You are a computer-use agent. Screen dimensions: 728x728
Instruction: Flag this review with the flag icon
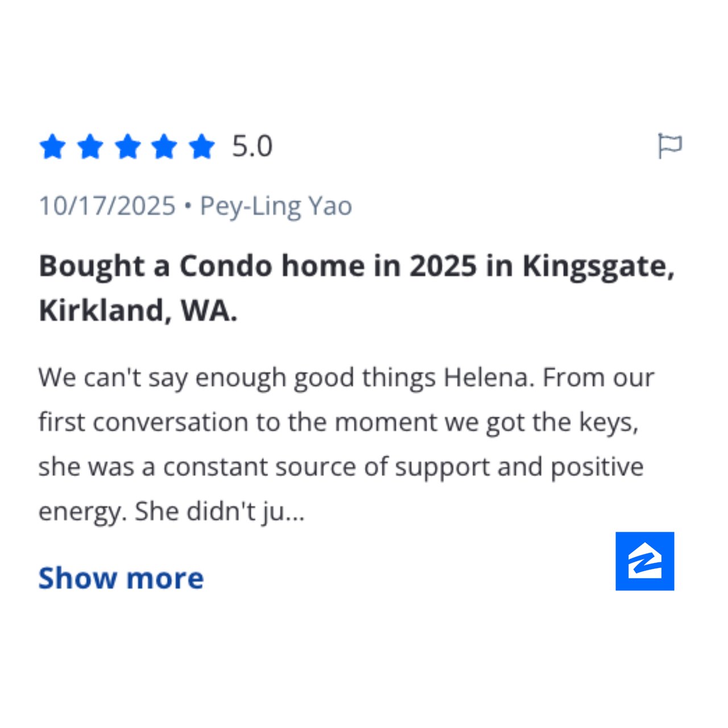point(669,146)
